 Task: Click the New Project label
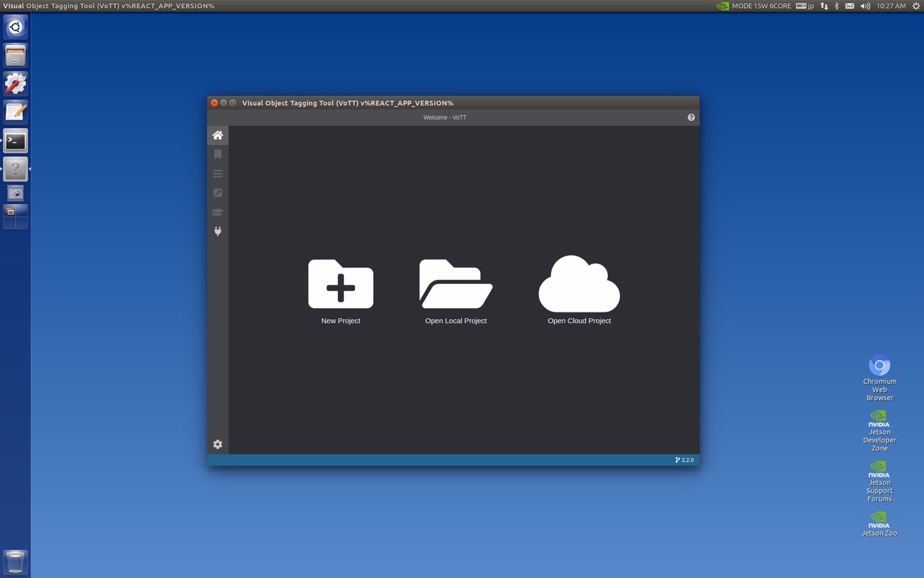341,321
